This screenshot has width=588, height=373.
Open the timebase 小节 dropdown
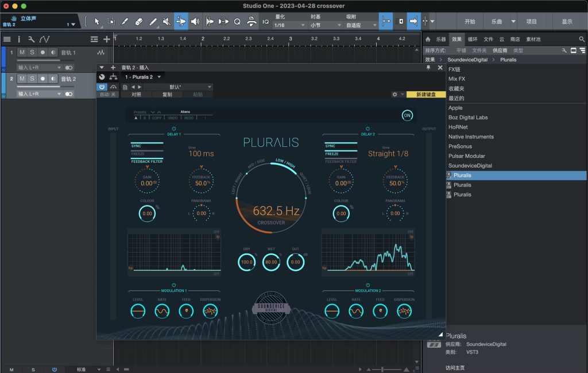point(326,25)
